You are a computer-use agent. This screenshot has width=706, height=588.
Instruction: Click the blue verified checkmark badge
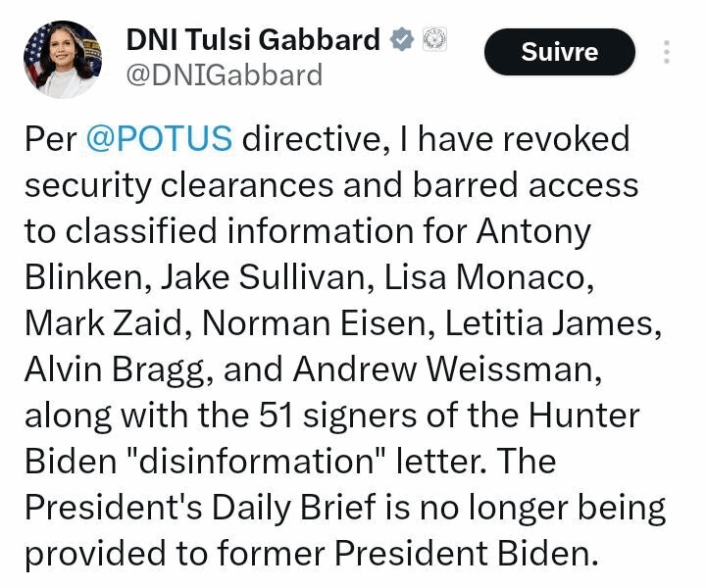click(402, 39)
